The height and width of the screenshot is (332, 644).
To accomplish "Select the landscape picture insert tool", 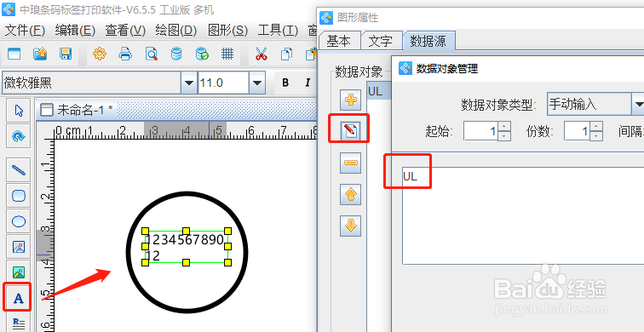I will 19,272.
